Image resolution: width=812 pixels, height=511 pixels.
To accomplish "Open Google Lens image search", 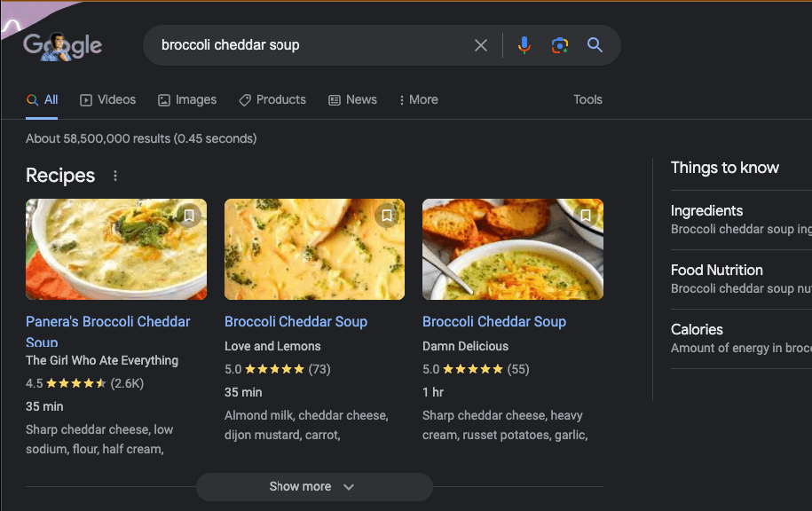I will [x=559, y=45].
